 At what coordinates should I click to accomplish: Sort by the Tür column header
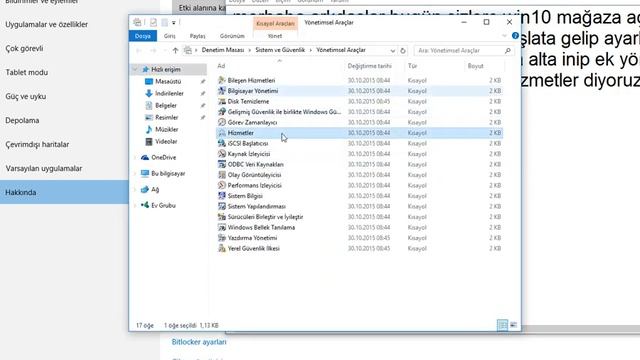tap(412, 66)
